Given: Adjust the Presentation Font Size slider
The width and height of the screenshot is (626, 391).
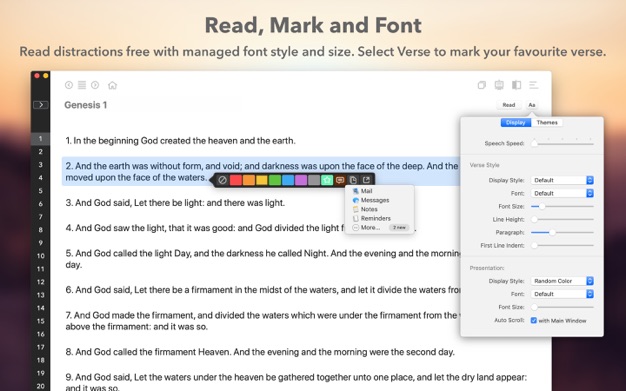Looking at the screenshot, I should click(x=563, y=307).
